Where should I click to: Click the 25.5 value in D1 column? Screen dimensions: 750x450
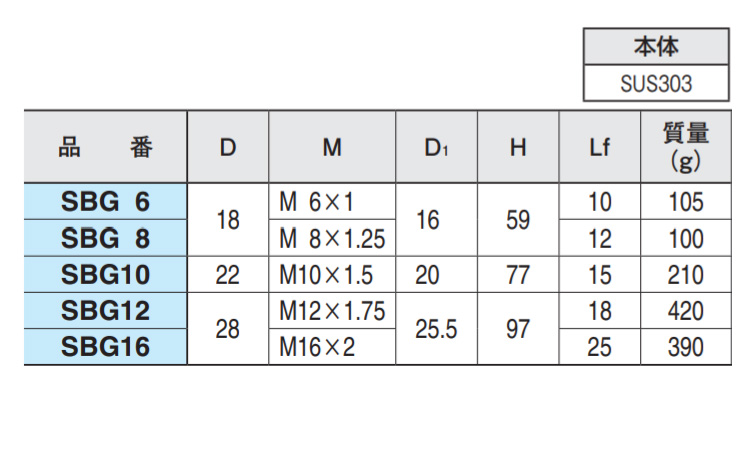(x=436, y=329)
